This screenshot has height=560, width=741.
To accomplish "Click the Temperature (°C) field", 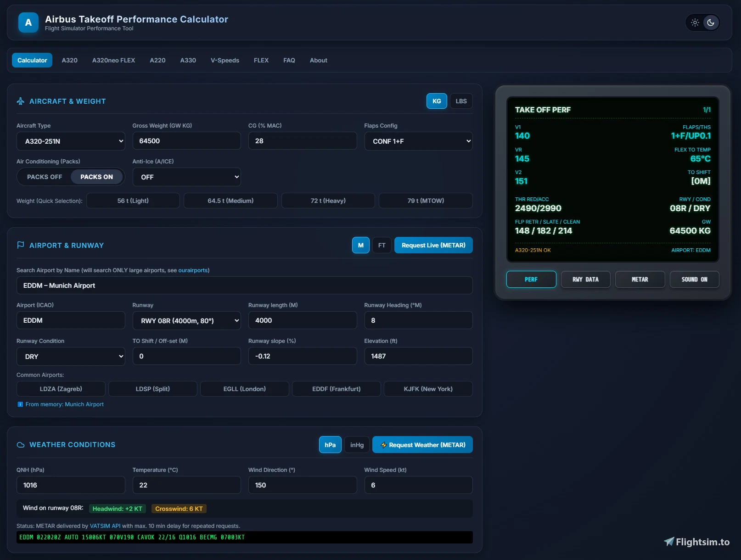I will (x=186, y=485).
